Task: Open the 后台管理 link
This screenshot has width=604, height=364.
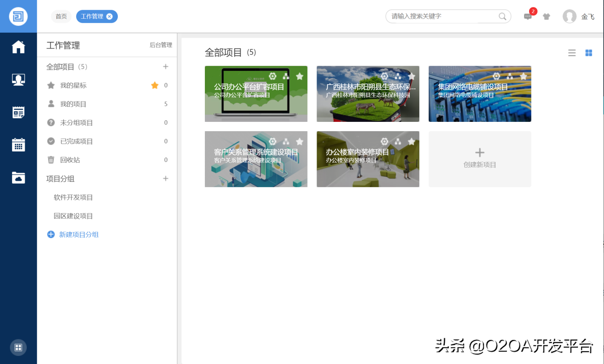Action: click(160, 45)
